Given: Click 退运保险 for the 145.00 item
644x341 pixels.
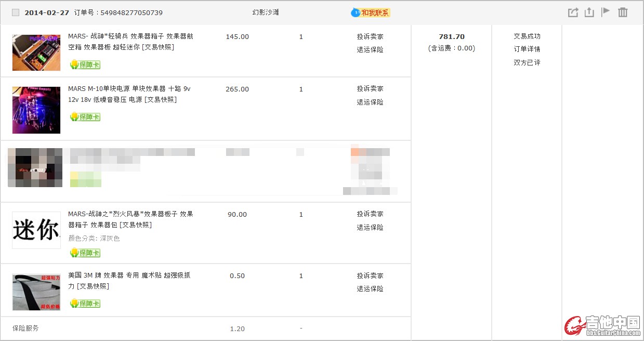Looking at the screenshot, I should (x=370, y=50).
